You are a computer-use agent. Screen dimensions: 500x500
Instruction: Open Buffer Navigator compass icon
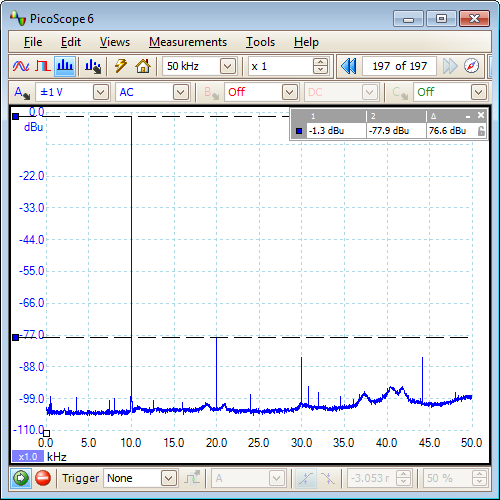[471, 66]
